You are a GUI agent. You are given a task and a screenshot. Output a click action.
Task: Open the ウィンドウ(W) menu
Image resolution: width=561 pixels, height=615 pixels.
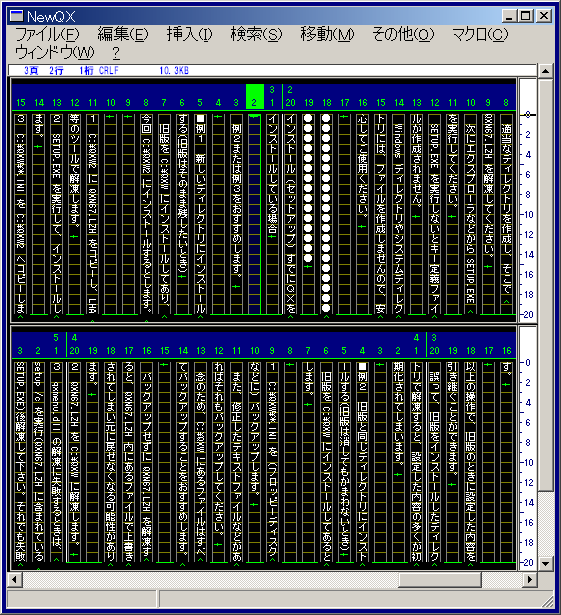(x=55, y=53)
